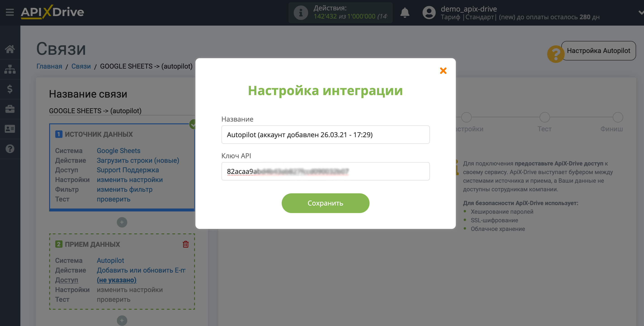Image resolution: width=644 pixels, height=326 pixels.
Task: Click the ApiX-Drive logo
Action: tap(52, 12)
